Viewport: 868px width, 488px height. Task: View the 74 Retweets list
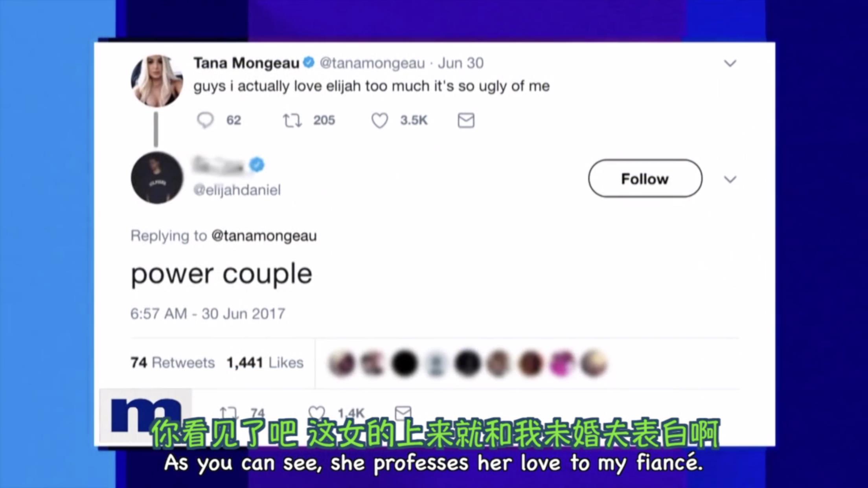click(x=173, y=362)
